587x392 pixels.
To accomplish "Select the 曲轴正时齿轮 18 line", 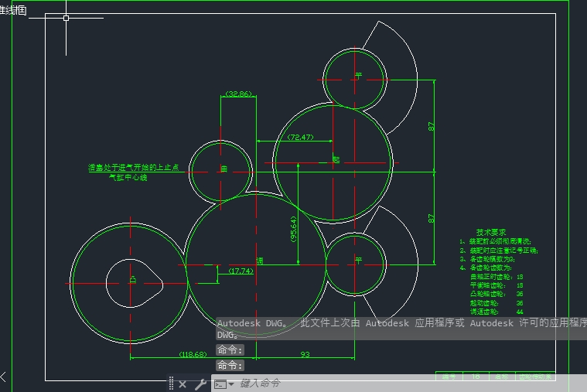I will coord(497,277).
